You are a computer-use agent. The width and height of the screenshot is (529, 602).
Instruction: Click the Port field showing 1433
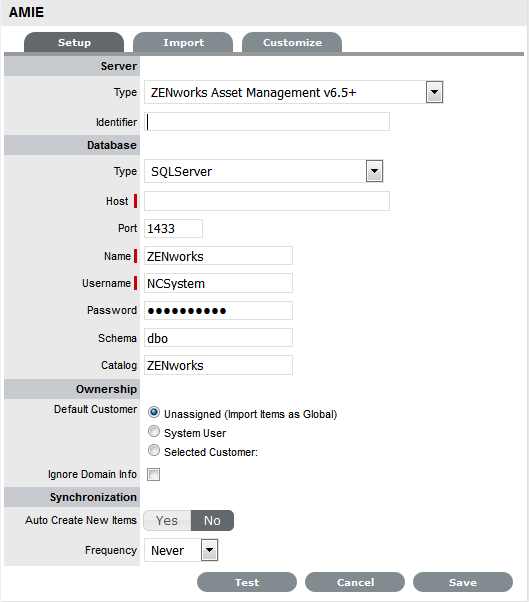(174, 229)
